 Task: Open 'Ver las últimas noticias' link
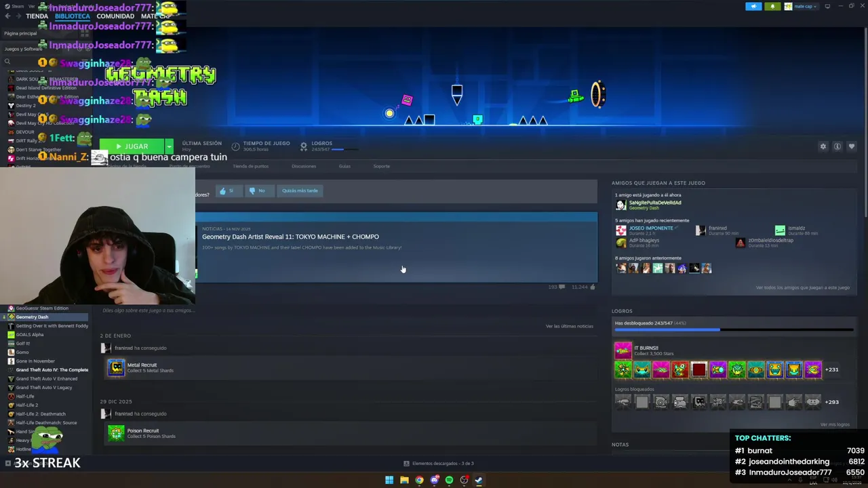point(569,326)
